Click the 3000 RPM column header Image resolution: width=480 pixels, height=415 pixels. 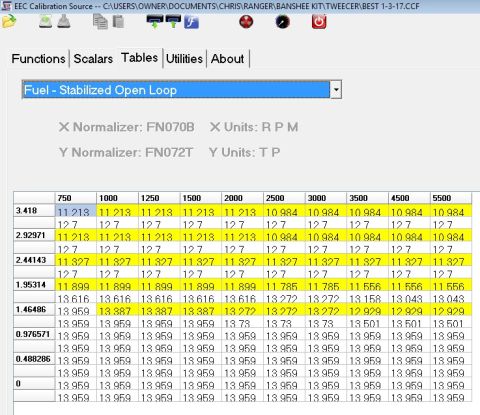(x=326, y=198)
